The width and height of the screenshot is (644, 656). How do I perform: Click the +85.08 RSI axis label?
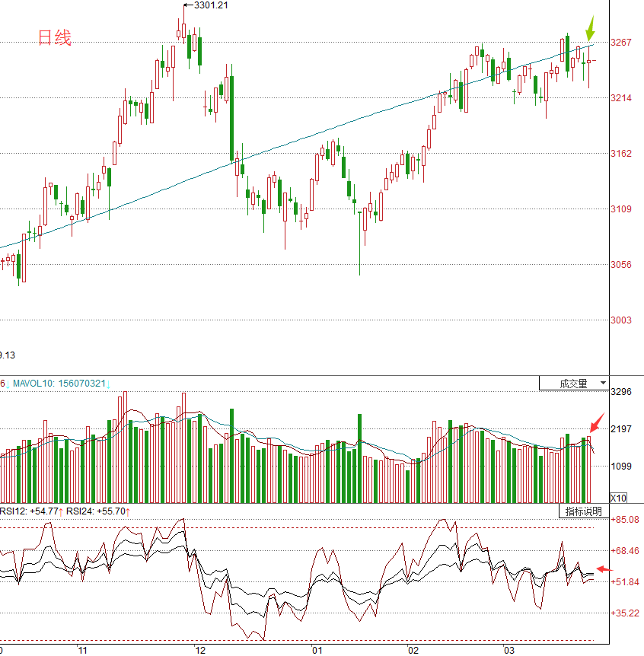[625, 520]
